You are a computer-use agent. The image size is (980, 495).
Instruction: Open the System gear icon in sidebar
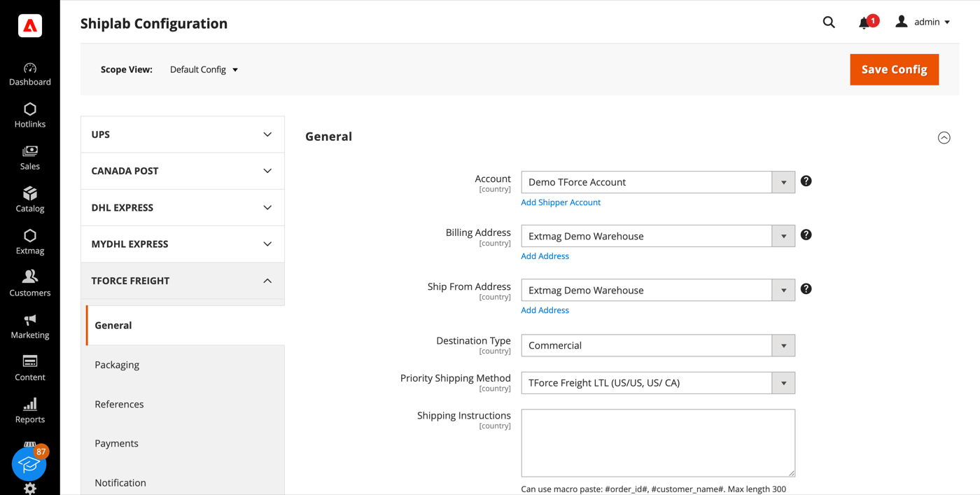click(30, 488)
